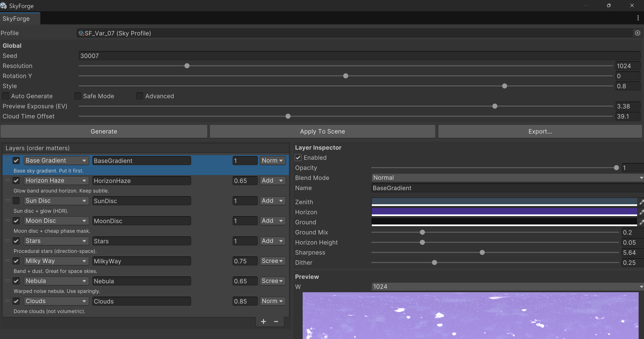The image size is (644, 339).
Task: Click the Apply To Scene button
Action: click(322, 131)
